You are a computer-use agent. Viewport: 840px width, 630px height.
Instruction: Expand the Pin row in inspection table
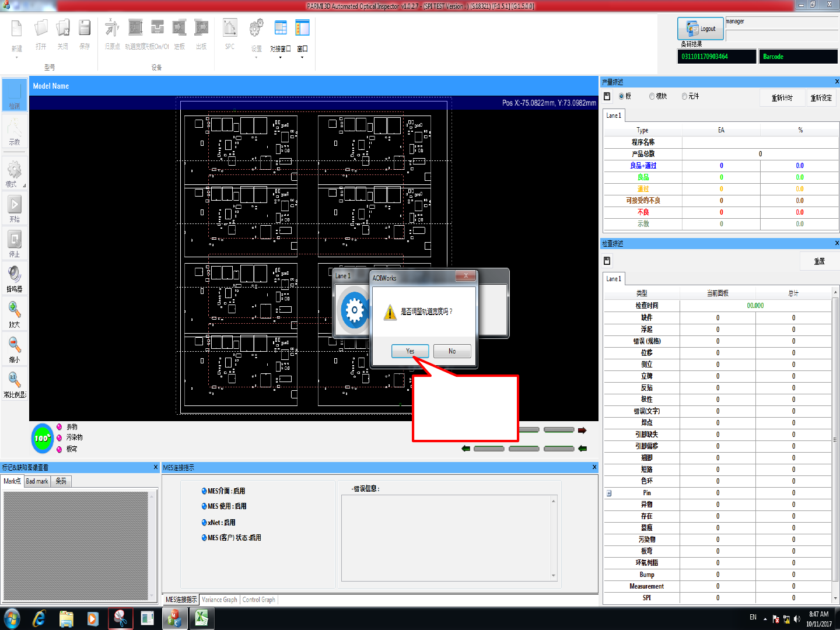609,493
